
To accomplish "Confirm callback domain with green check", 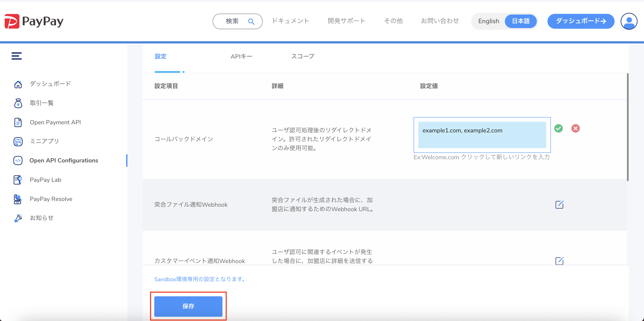I will pos(559,128).
